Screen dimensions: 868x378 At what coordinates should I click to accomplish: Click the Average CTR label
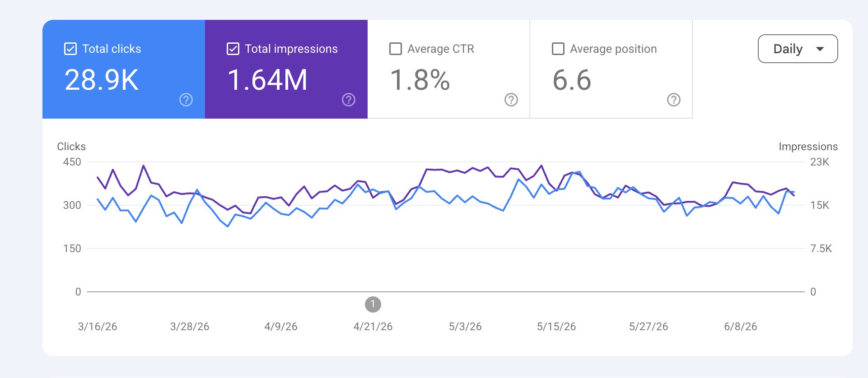coord(441,49)
